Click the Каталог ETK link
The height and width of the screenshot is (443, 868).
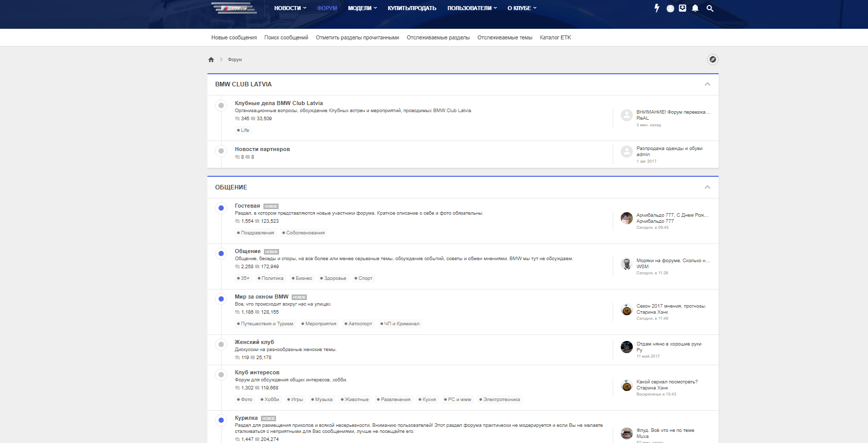(x=555, y=37)
